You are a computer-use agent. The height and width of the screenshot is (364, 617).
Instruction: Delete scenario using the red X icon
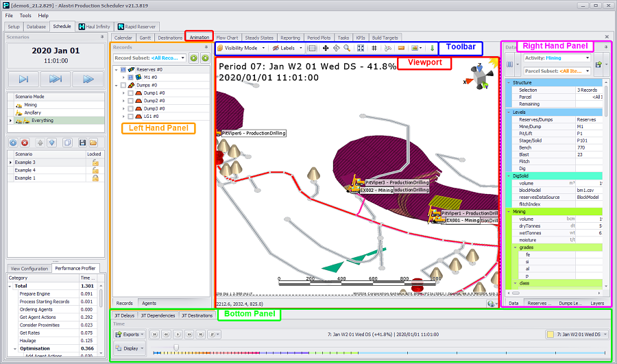pyautogui.click(x=24, y=143)
